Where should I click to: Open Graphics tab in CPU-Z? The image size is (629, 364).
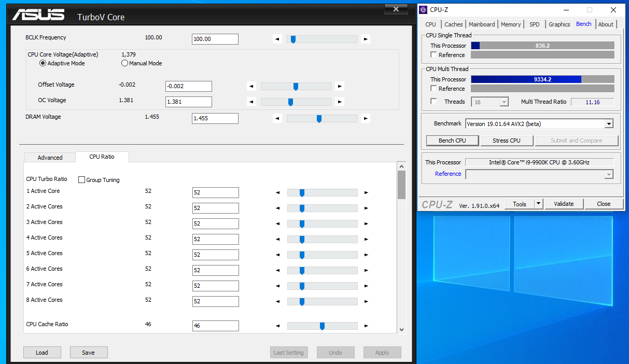[x=559, y=24]
